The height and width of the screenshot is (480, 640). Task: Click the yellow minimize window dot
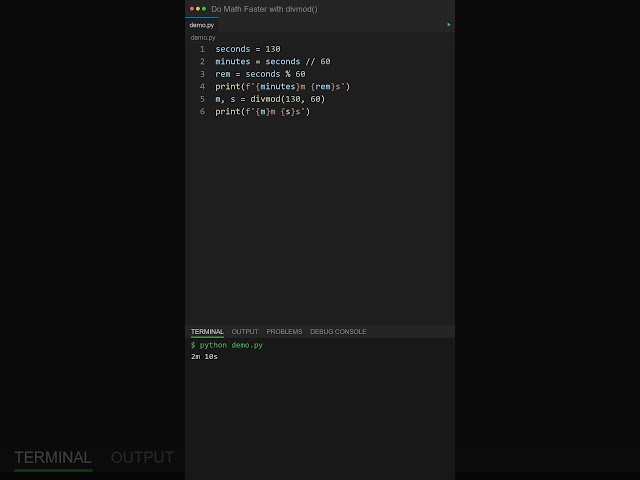pos(198,9)
